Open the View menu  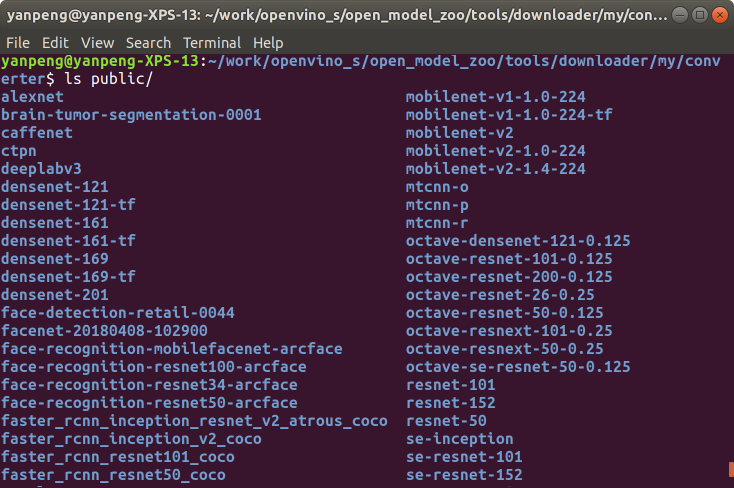[x=98, y=43]
